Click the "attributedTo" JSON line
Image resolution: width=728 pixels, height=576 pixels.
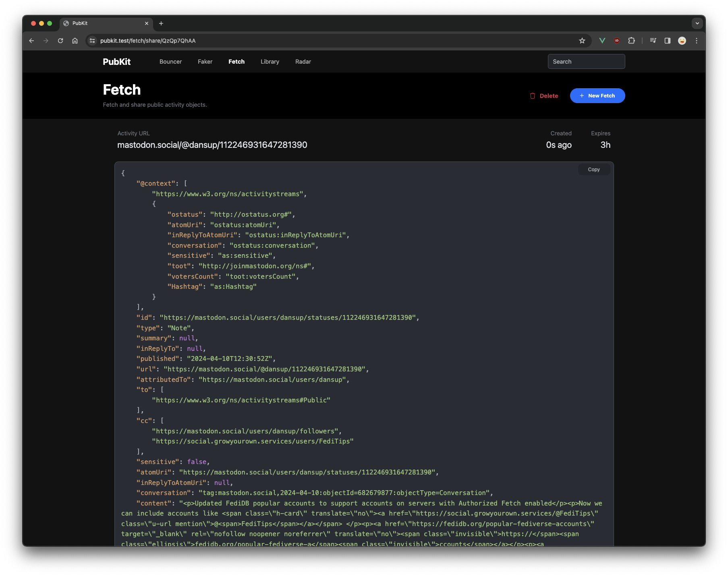(x=243, y=379)
